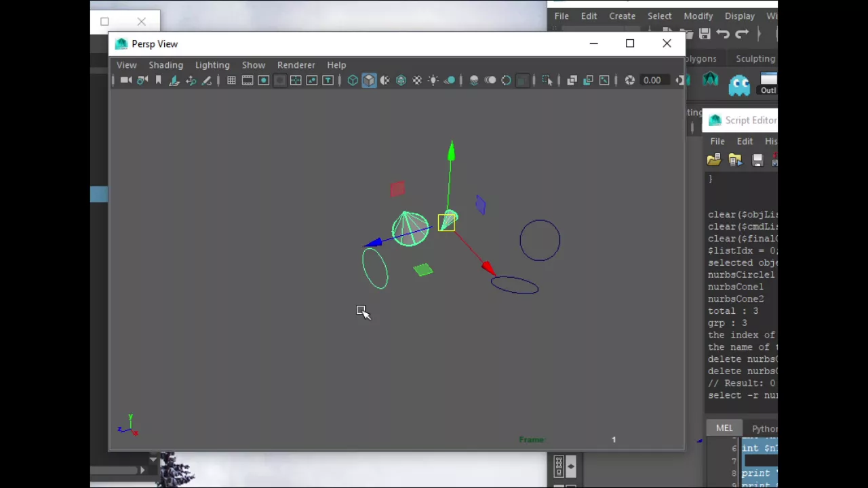Open the View menu in Persp View

click(x=126, y=65)
